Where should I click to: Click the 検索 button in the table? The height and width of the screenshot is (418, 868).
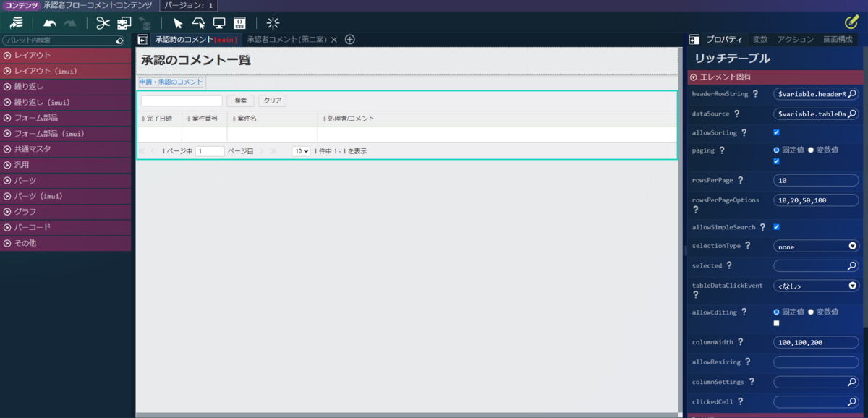tap(241, 101)
